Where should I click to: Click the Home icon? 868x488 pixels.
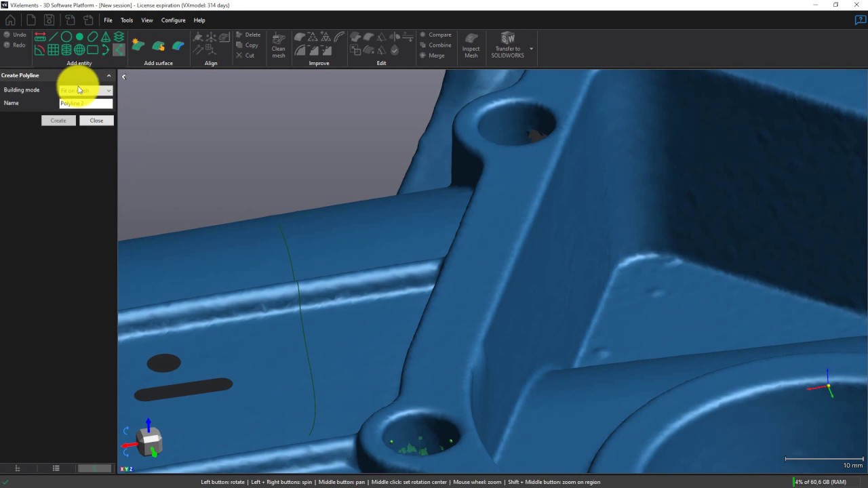point(10,20)
